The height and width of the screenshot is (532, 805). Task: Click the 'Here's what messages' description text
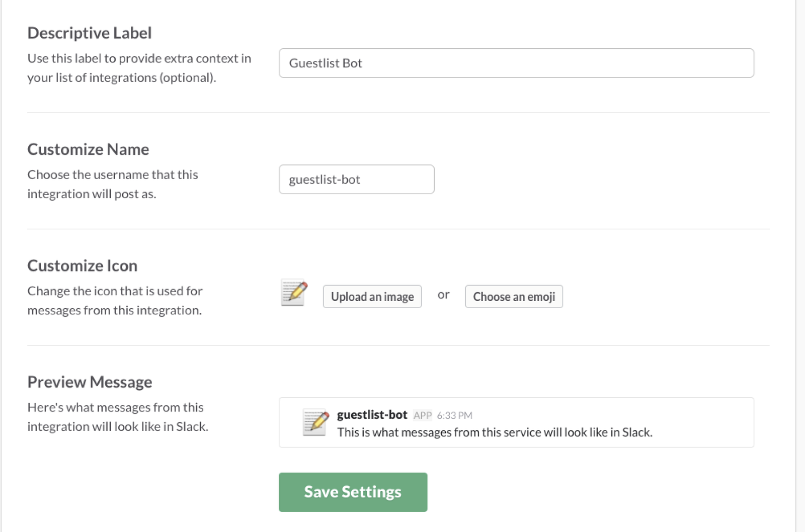(x=118, y=417)
